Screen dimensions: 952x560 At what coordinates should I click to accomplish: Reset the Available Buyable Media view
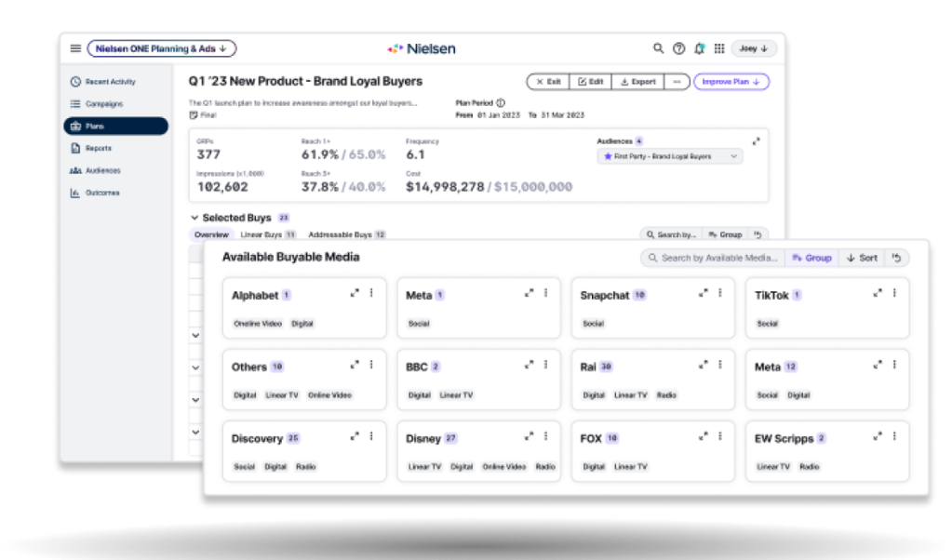(x=897, y=258)
